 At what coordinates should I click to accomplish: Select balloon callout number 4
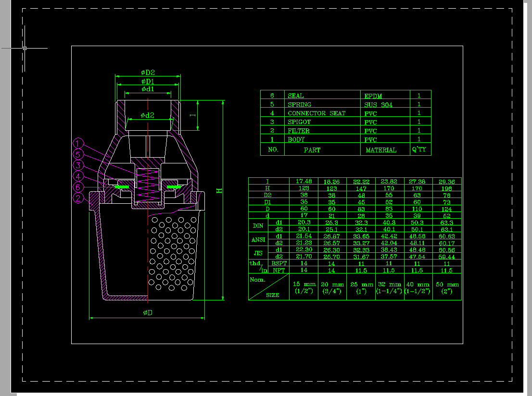tap(78, 176)
